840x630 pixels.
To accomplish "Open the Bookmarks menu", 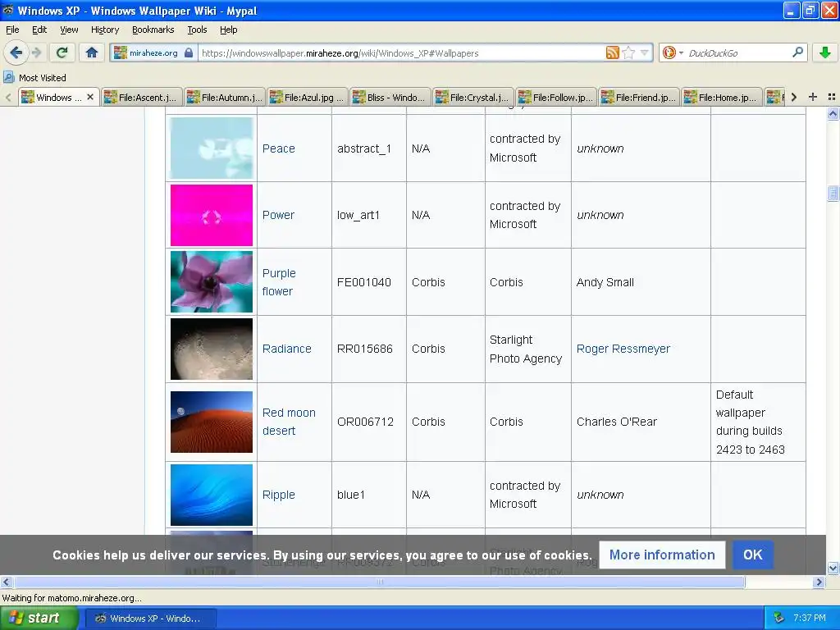I will pyautogui.click(x=153, y=30).
